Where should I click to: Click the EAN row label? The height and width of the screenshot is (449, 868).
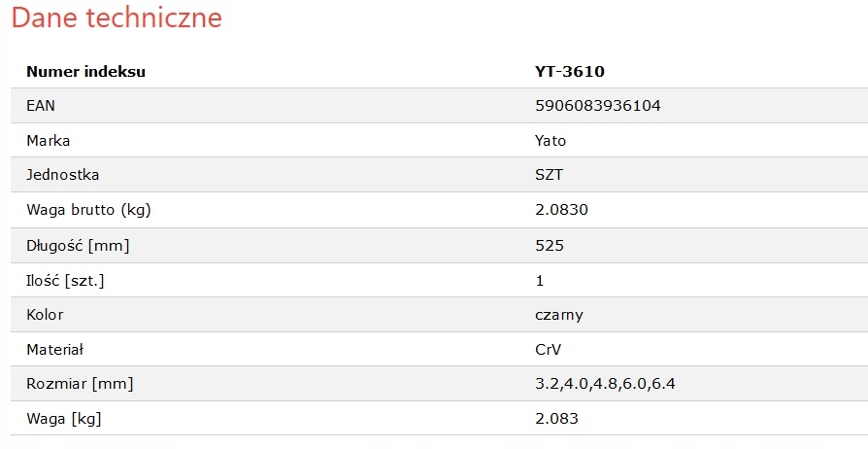click(x=41, y=106)
